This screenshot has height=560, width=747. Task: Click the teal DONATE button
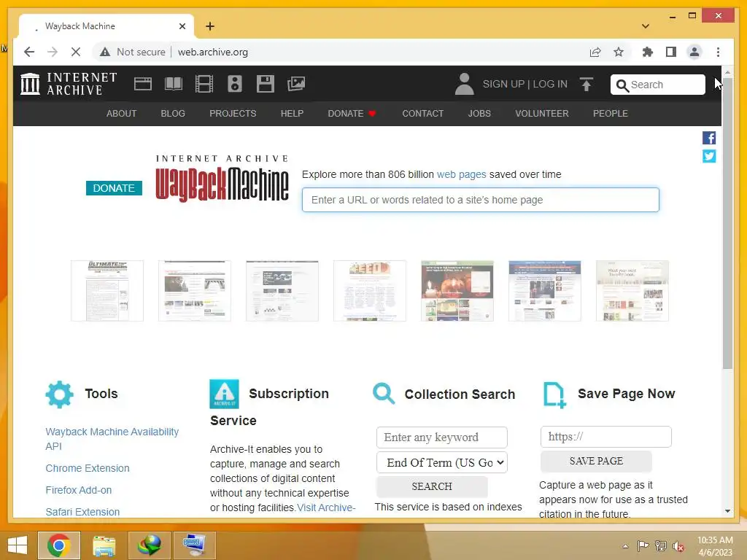click(114, 188)
